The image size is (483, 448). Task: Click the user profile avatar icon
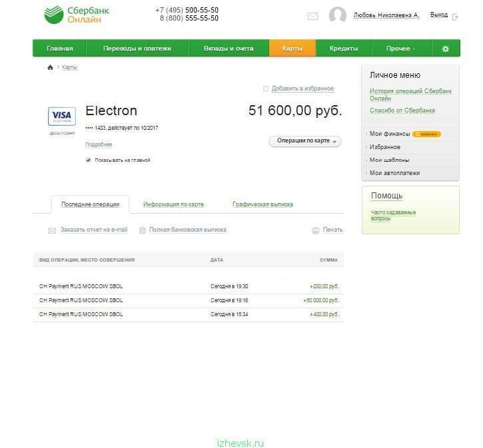click(337, 15)
